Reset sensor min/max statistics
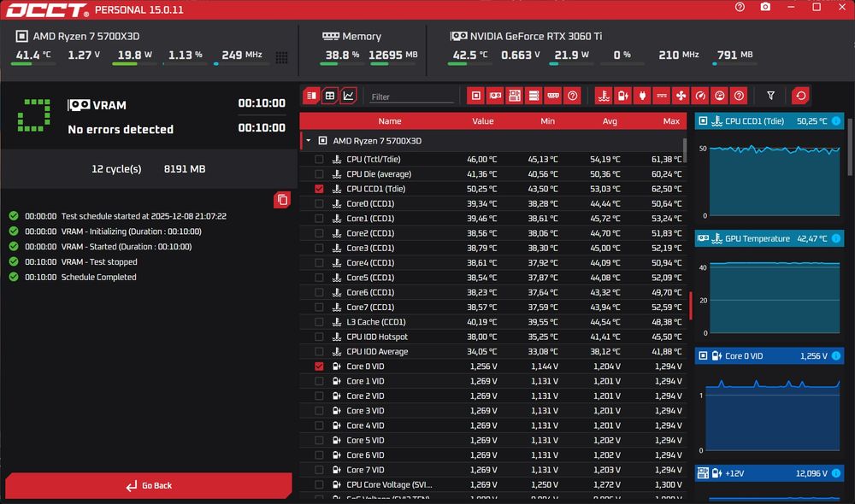 [800, 96]
